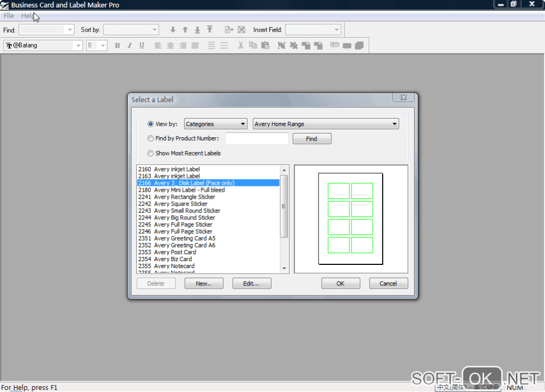
Task: Click the Cut scissors icon
Action: click(240, 45)
